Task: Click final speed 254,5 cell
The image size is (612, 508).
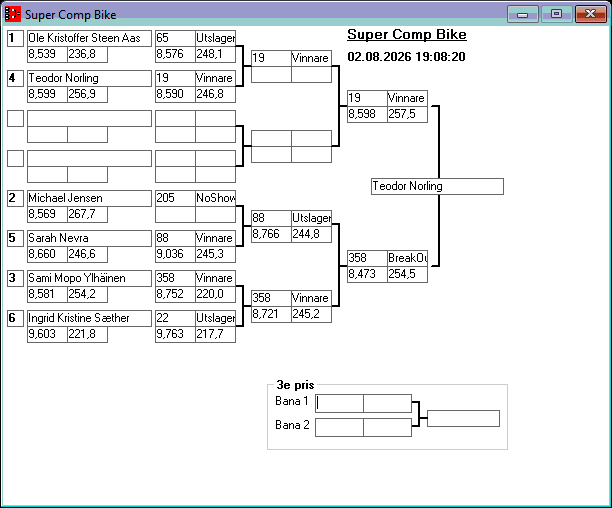Action: [x=407, y=274]
